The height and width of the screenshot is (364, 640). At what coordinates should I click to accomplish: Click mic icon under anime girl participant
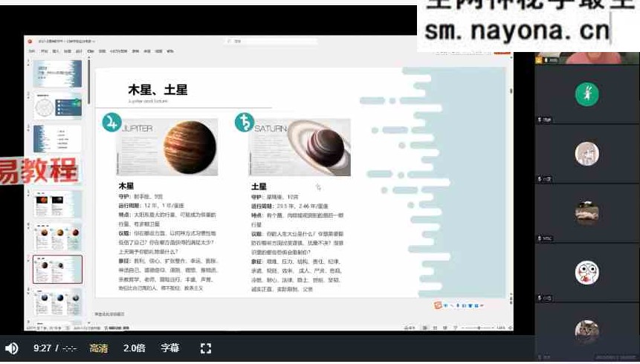pos(540,179)
